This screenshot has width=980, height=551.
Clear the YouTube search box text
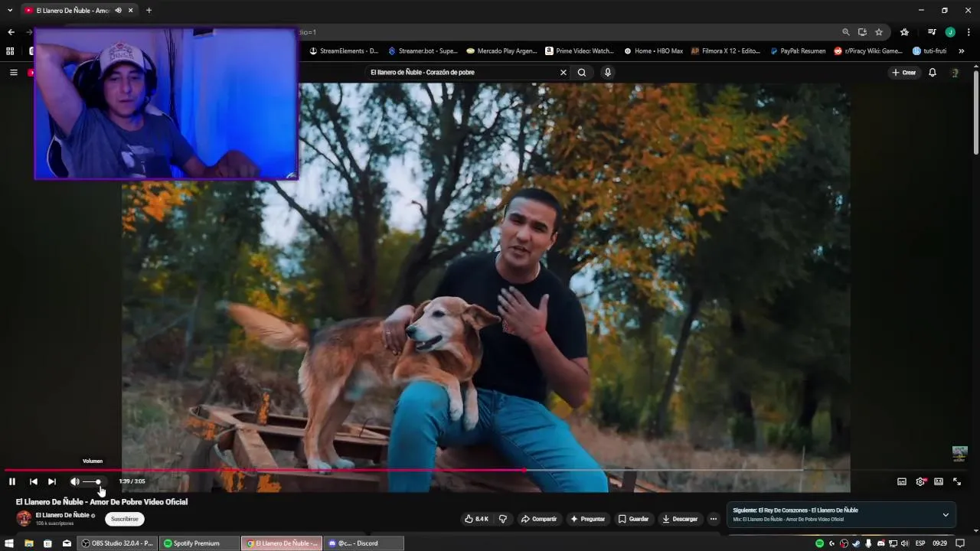pyautogui.click(x=563, y=73)
